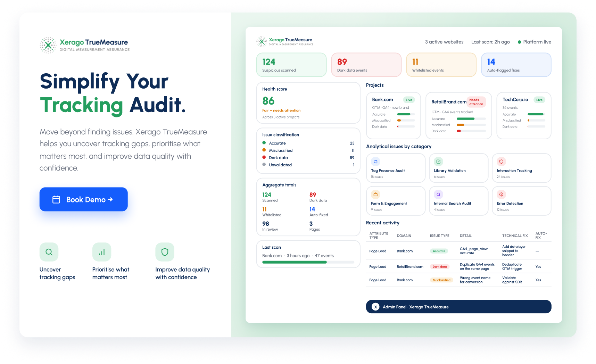Open the RetailBrand.com project title
This screenshot has height=364, width=596.
[x=449, y=102]
